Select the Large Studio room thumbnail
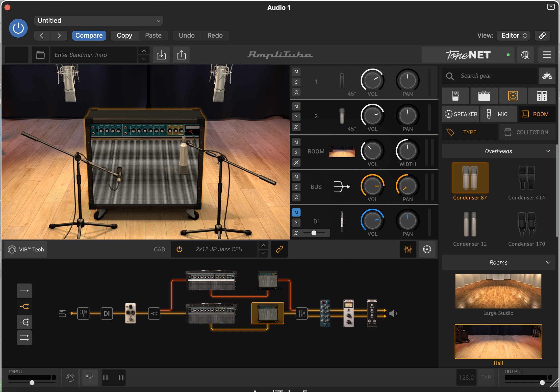This screenshot has height=392, width=560. [498, 291]
